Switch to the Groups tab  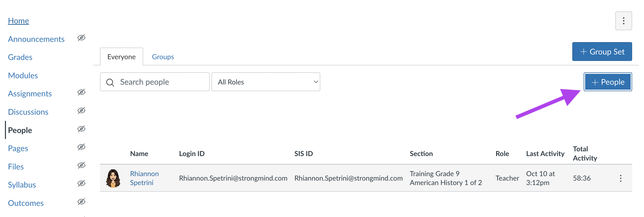point(163,57)
